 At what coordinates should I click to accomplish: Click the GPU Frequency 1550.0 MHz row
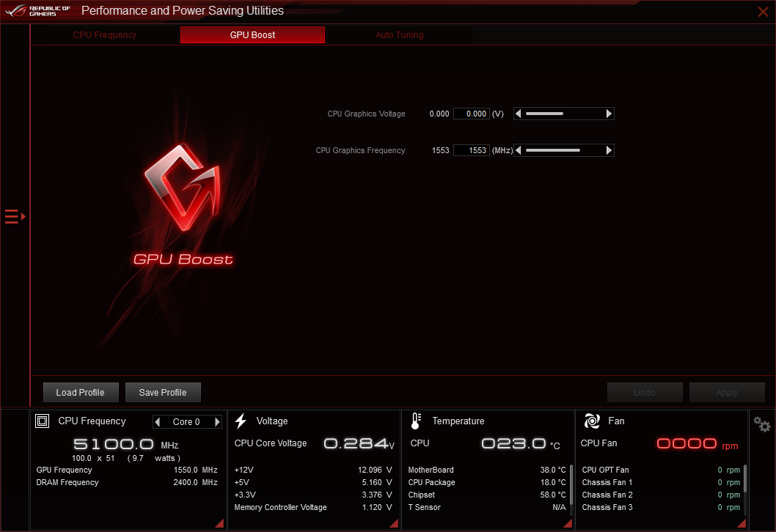tap(127, 470)
